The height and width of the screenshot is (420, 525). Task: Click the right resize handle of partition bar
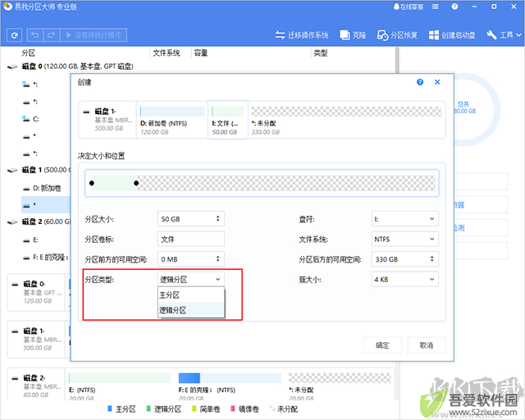click(x=136, y=183)
